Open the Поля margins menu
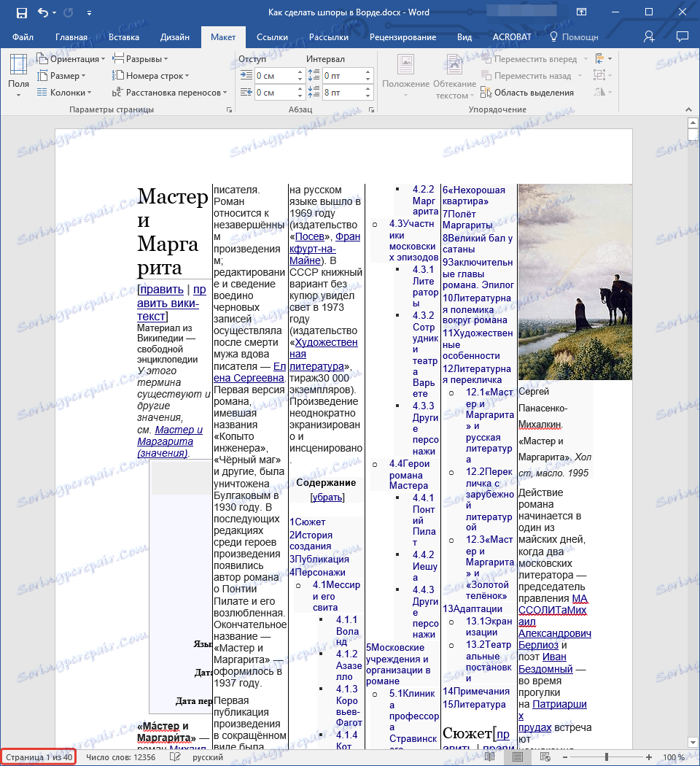Image resolution: width=700 pixels, height=766 pixels. coord(18,76)
